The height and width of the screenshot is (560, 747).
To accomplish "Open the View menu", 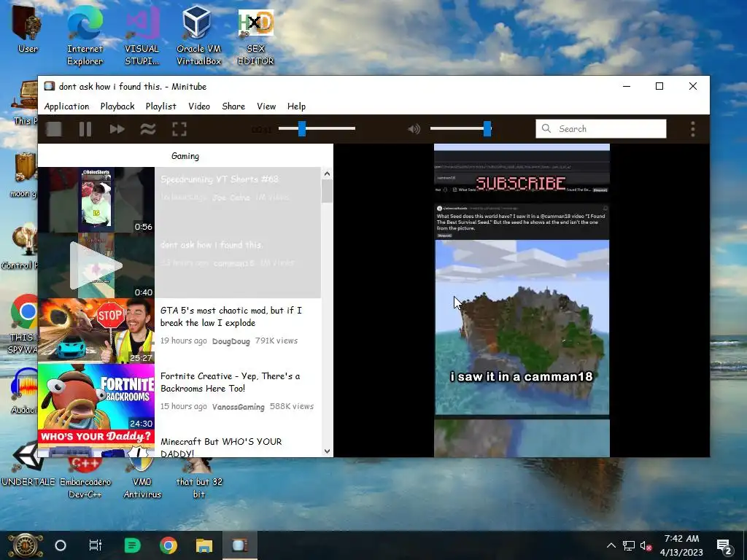I will (x=266, y=106).
